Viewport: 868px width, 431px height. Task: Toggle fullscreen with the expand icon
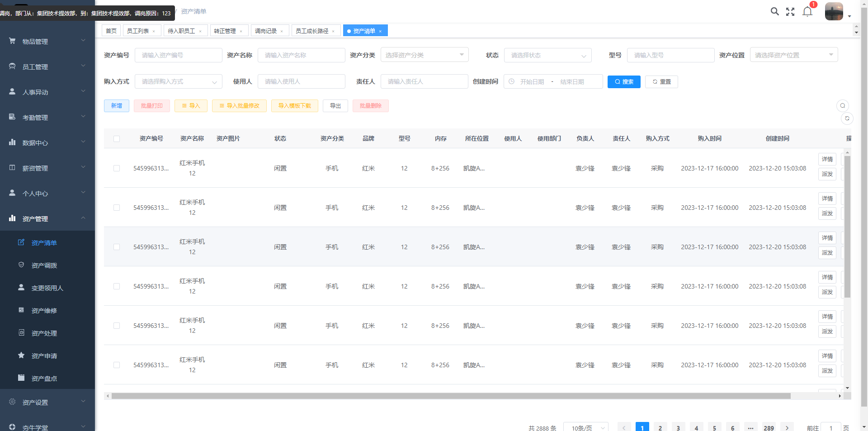coord(790,12)
